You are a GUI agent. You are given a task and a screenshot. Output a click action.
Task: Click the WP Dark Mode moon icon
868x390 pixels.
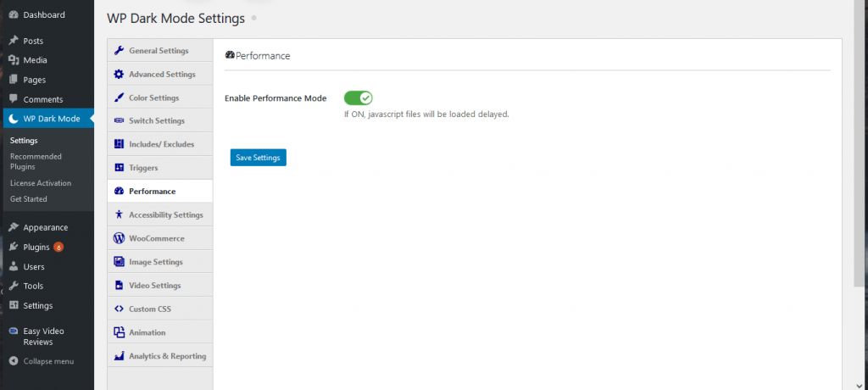[14, 119]
